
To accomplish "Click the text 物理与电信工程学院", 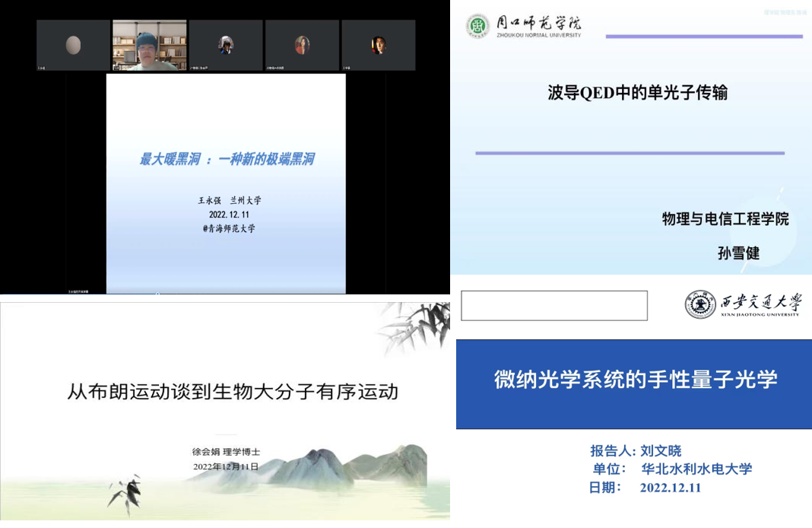I will click(725, 219).
